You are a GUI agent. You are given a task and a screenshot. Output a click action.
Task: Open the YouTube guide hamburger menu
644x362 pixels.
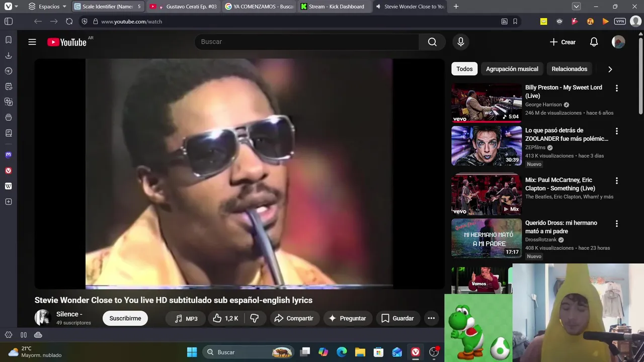click(32, 42)
